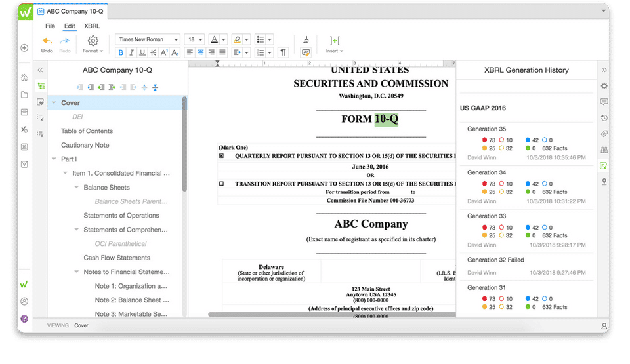Toggle Subscript formatting
Image resolution: width=630 pixels, height=364 pixels.
click(175, 52)
